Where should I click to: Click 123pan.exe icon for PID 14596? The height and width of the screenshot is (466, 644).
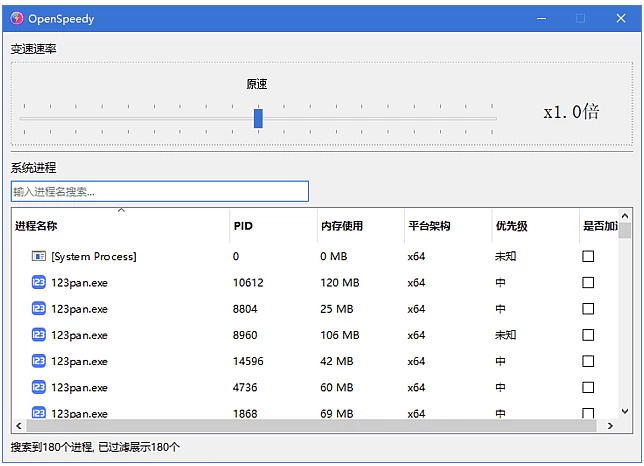pos(38,361)
